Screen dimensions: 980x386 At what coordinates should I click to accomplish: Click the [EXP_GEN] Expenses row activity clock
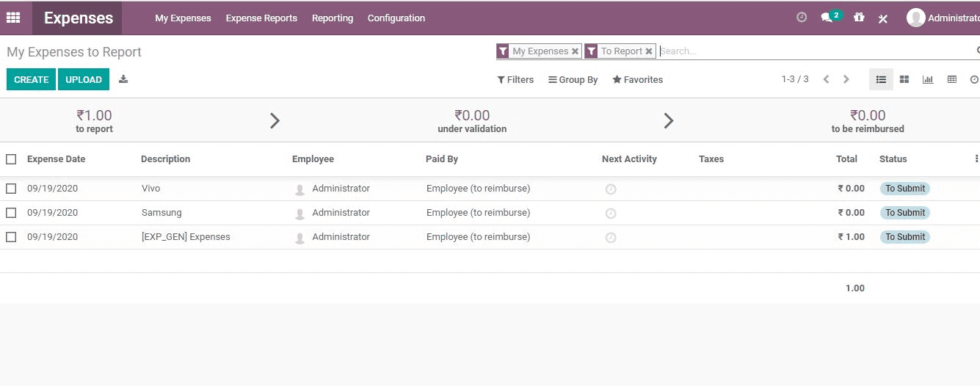pos(611,238)
